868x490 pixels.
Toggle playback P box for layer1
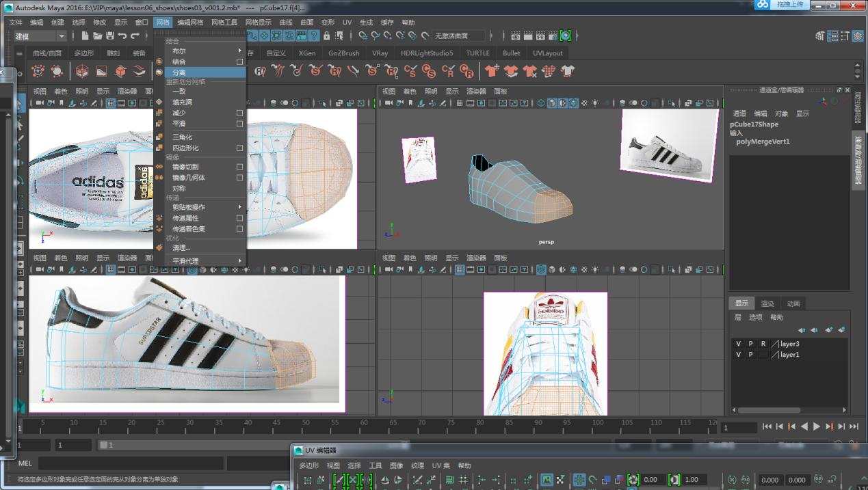coord(750,355)
